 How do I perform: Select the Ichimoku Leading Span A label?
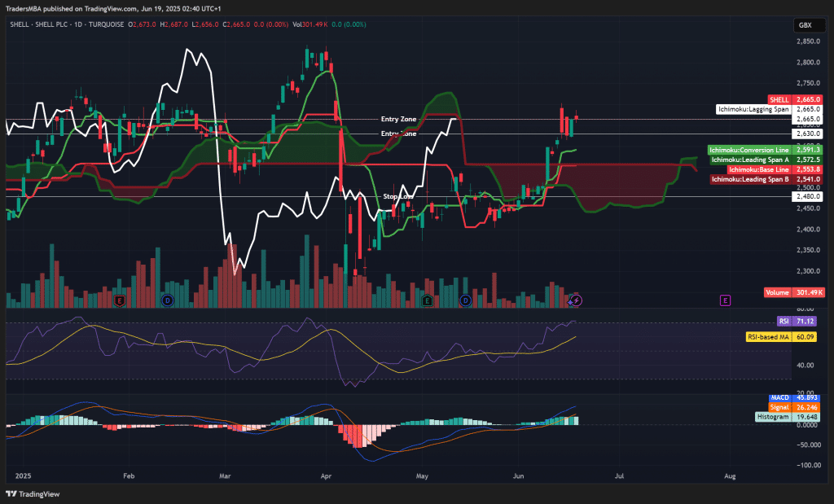[x=749, y=160]
